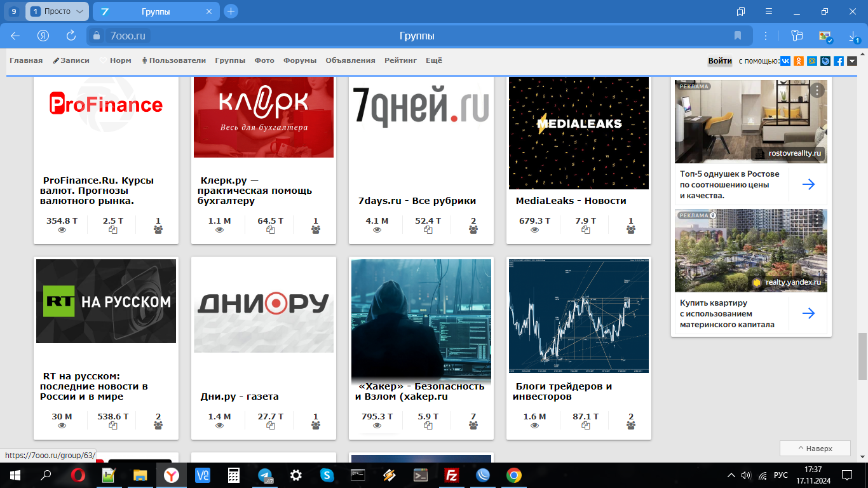Click views eye icon under ProFinance

coord(62,230)
